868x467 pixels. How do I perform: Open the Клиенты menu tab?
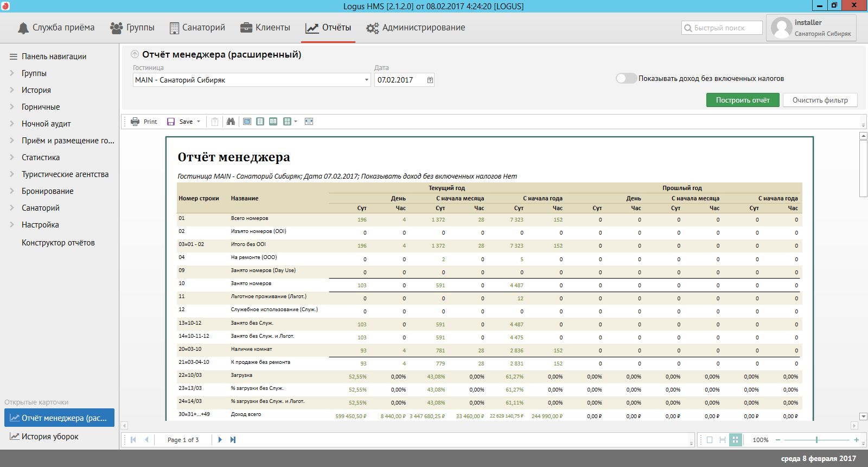tap(265, 28)
